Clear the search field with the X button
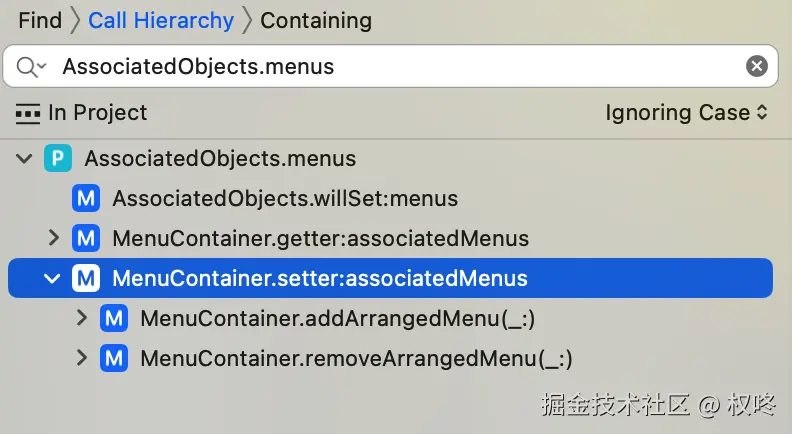 [x=757, y=67]
